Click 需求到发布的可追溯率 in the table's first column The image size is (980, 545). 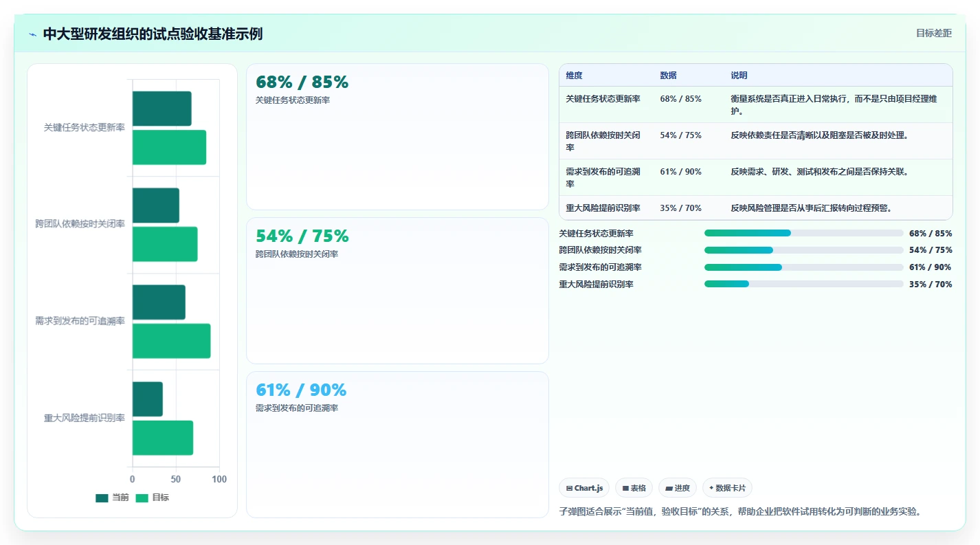click(x=603, y=177)
